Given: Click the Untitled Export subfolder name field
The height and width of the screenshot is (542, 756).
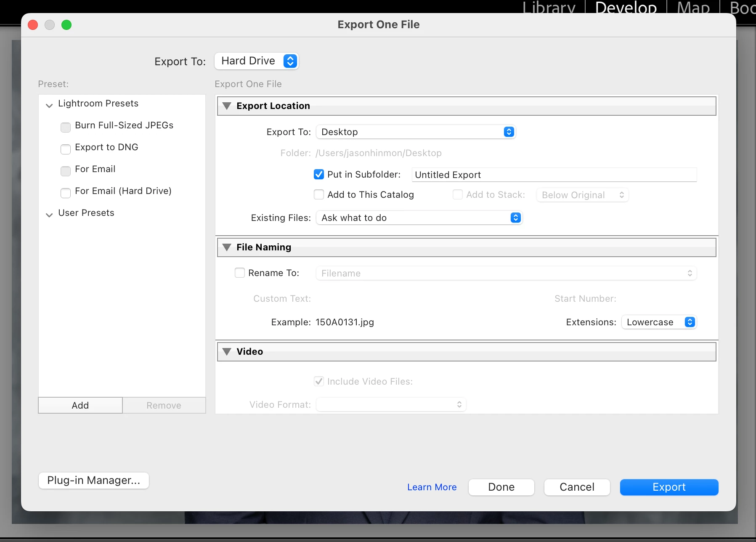Looking at the screenshot, I should coord(554,175).
